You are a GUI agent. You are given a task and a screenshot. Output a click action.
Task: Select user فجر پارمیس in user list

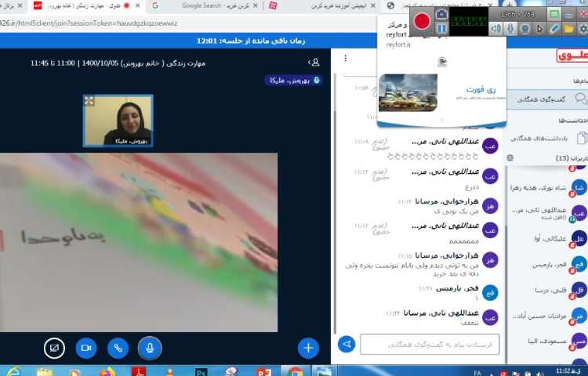pos(547,265)
